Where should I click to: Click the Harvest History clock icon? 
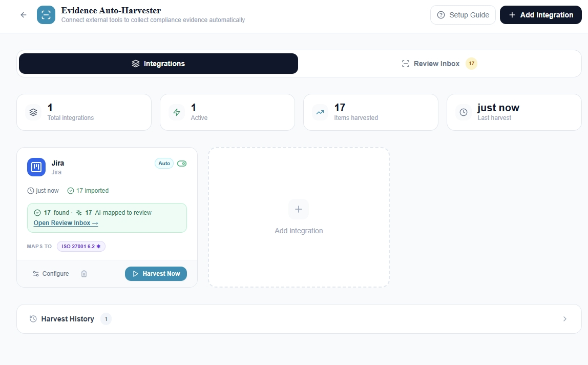pyautogui.click(x=32, y=318)
